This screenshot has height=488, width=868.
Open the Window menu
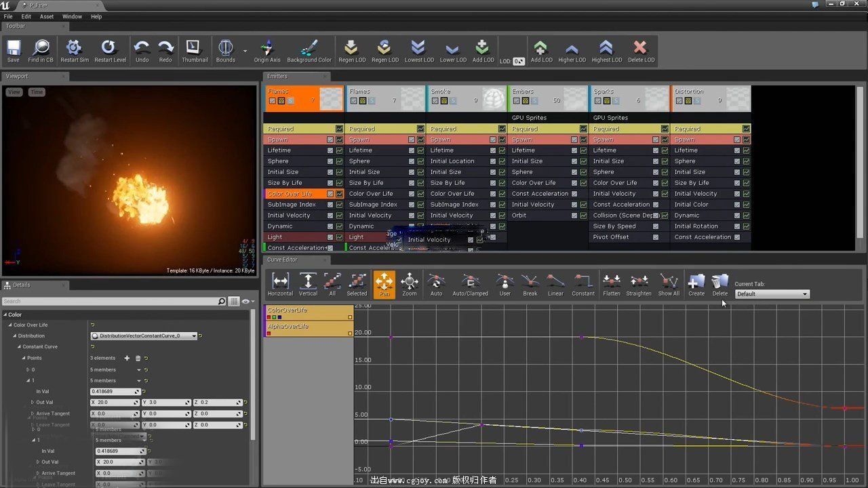click(72, 16)
